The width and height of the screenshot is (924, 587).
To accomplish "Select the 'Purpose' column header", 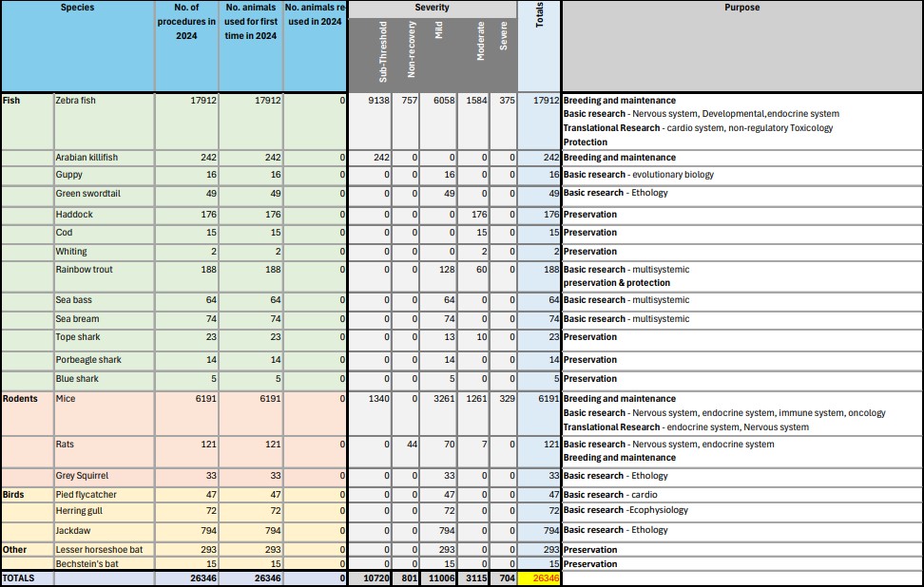I will 741,8.
